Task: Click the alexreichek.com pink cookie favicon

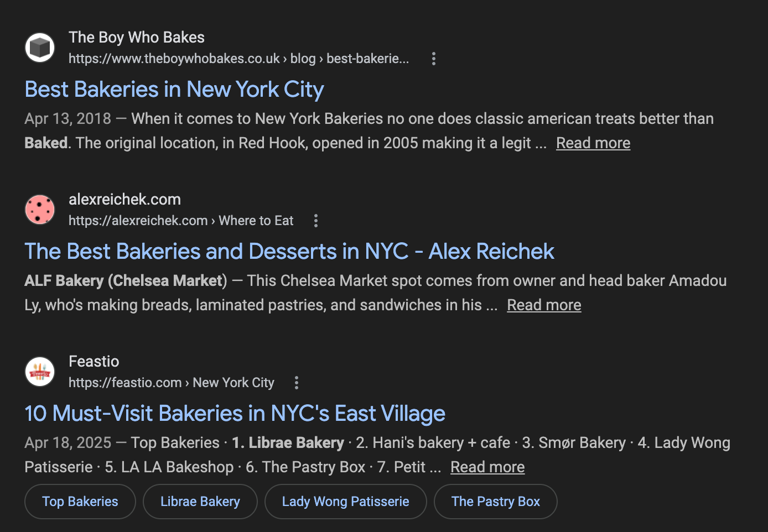Action: click(39, 210)
